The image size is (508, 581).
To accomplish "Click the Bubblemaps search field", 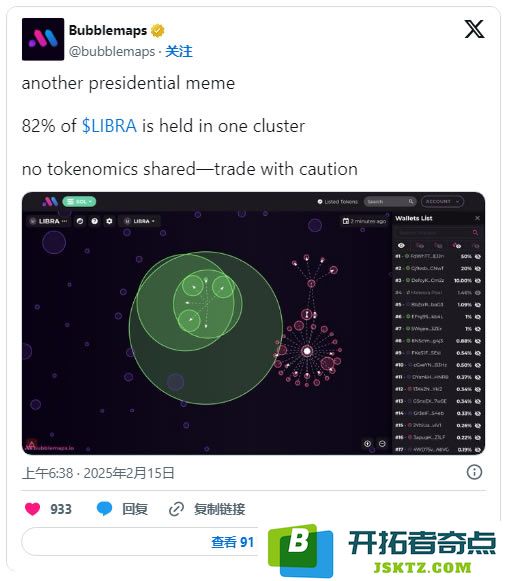I will pos(390,202).
